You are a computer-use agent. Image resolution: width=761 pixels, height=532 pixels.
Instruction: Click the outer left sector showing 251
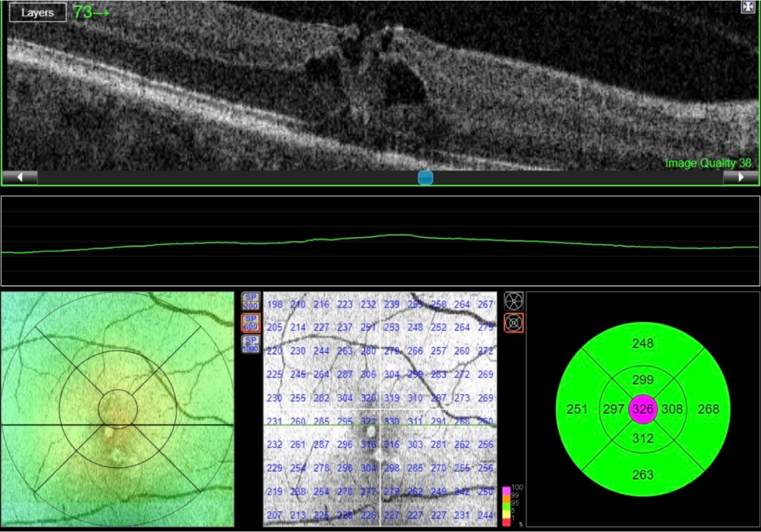(577, 409)
